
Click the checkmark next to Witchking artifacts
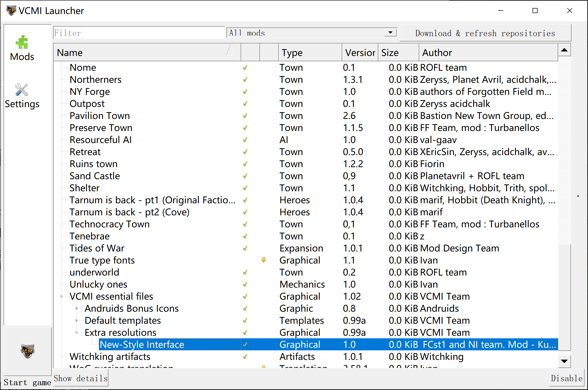click(245, 357)
